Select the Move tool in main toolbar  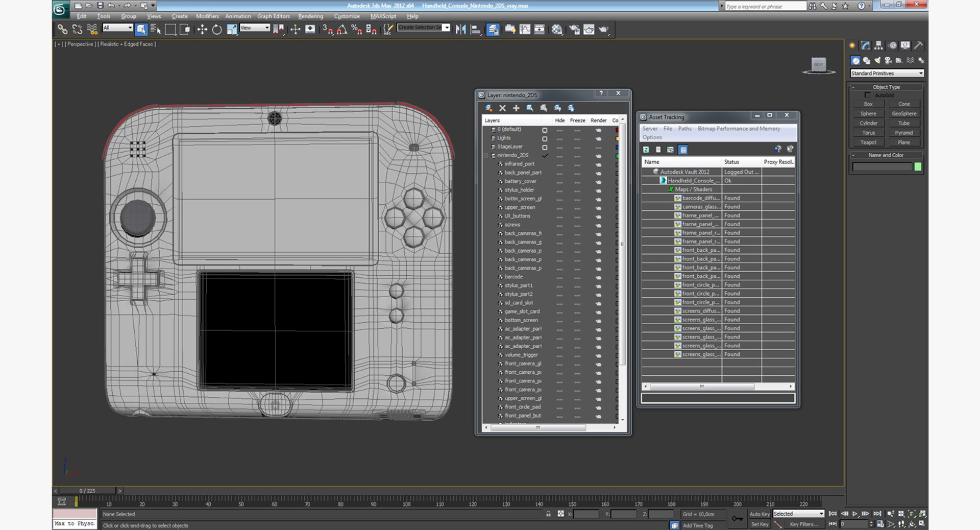coord(202,30)
